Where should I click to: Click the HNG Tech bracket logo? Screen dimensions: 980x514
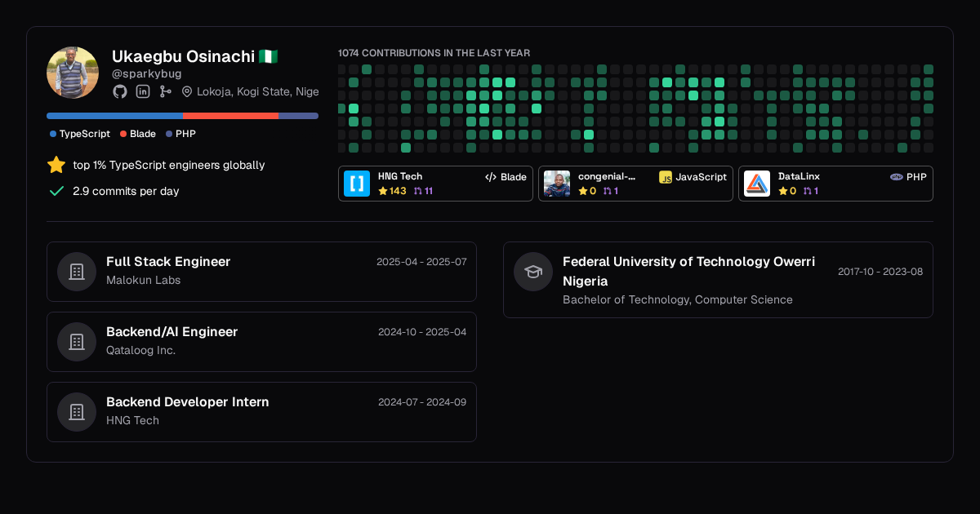point(357,184)
